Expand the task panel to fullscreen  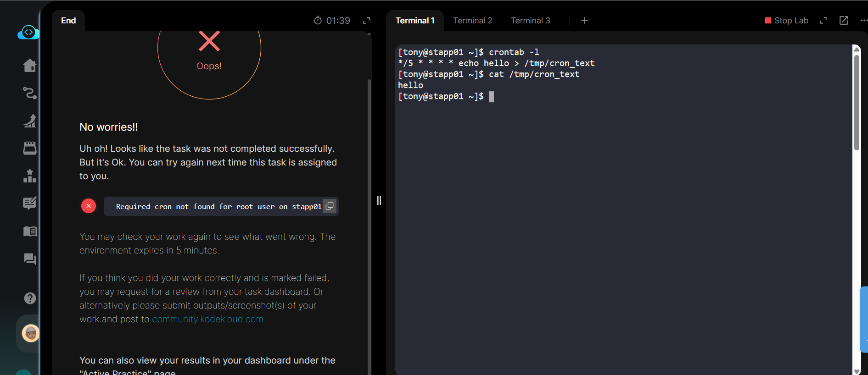(x=366, y=21)
